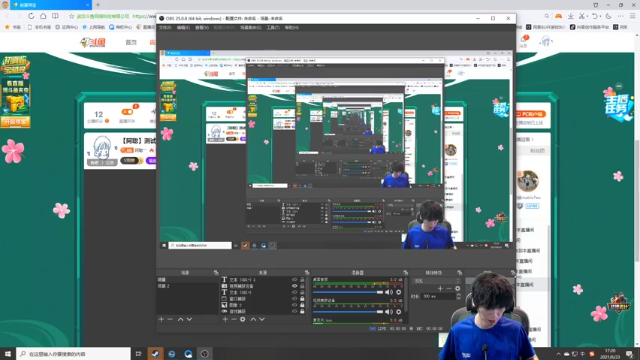Remove selected scene in outer OBS Scenes panel
This screenshot has height=360, width=640.
pyautogui.click(x=170, y=319)
